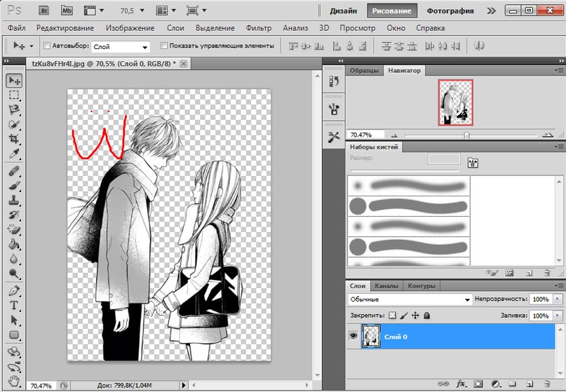Viewport: 566px width, 392px height.
Task: Open the Файл menu
Action: pyautogui.click(x=17, y=28)
